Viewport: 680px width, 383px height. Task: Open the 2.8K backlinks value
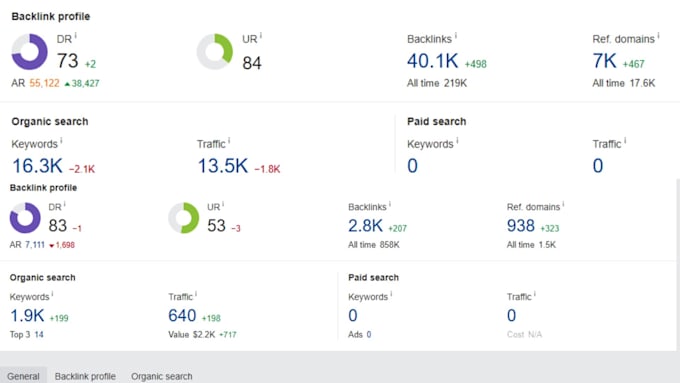click(x=365, y=226)
